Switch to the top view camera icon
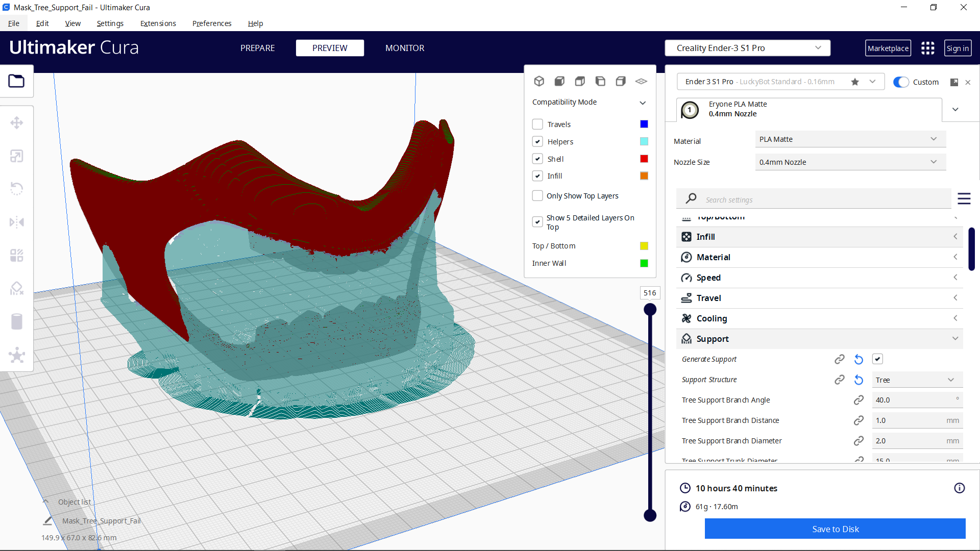Image resolution: width=980 pixels, height=551 pixels. coord(580,81)
